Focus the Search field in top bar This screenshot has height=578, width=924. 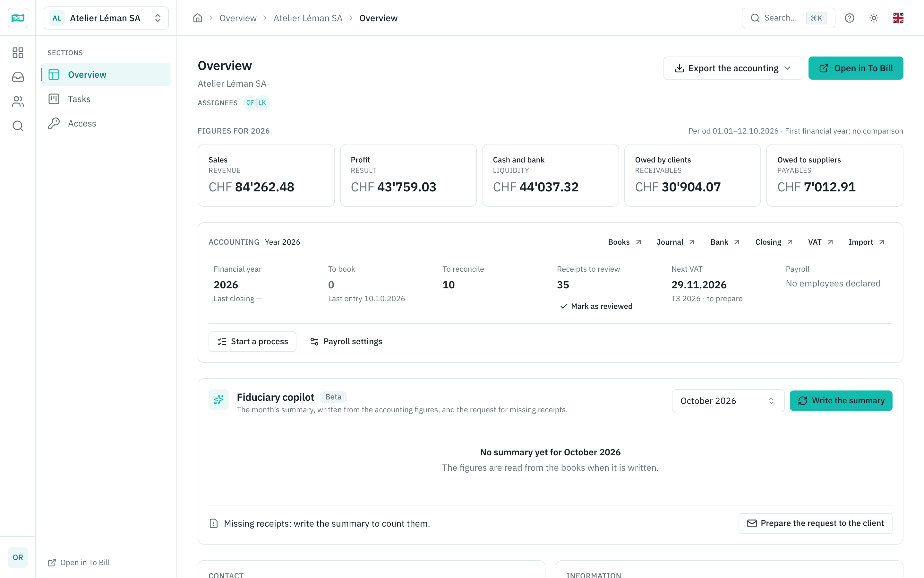(788, 18)
